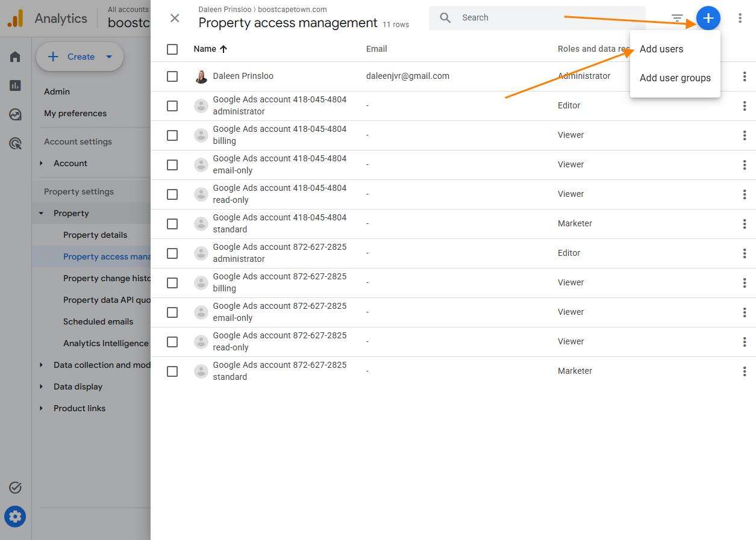Open the Advertising icon in the sidebar

[x=15, y=143]
